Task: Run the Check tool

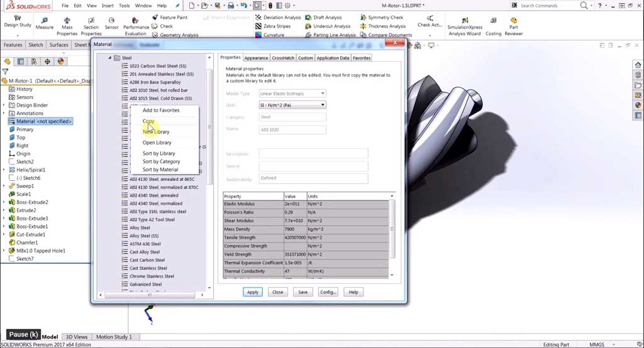Action: point(162,26)
